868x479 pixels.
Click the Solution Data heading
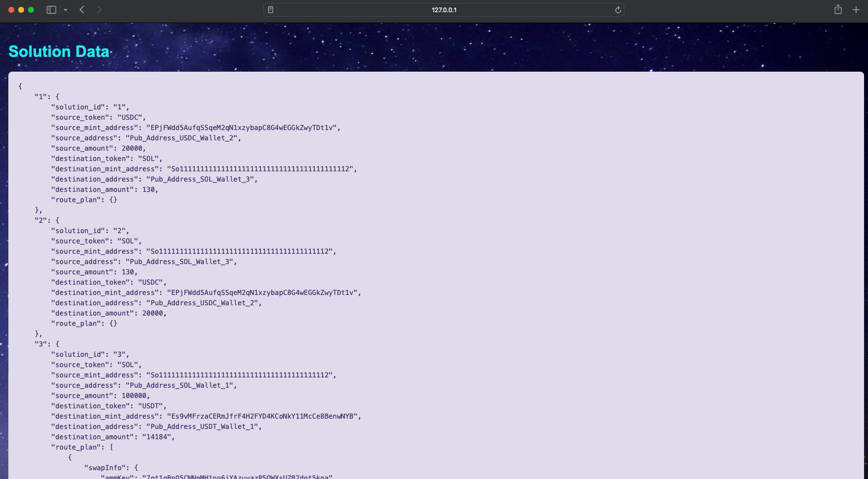click(x=59, y=52)
